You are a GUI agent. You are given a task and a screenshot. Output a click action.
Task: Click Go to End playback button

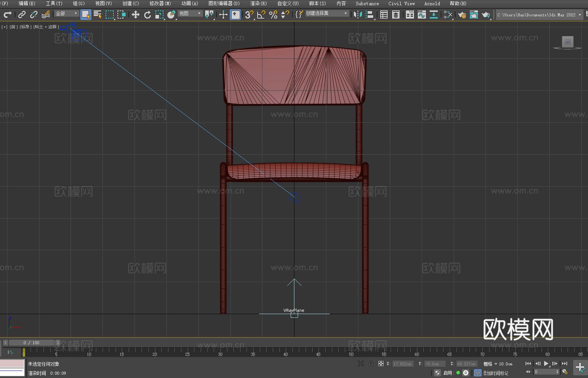tap(565, 364)
